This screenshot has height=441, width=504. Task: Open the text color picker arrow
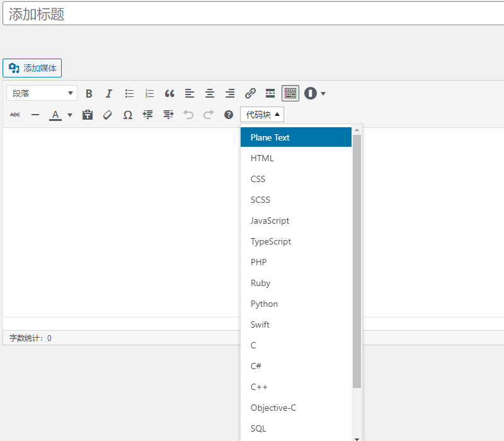point(70,115)
